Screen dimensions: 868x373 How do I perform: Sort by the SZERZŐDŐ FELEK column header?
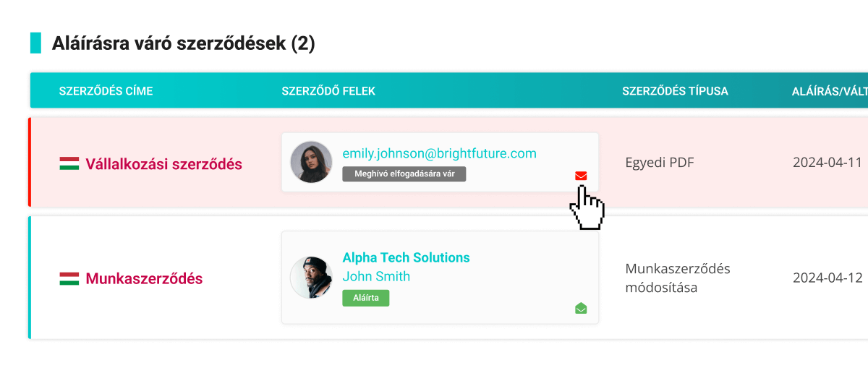[328, 91]
